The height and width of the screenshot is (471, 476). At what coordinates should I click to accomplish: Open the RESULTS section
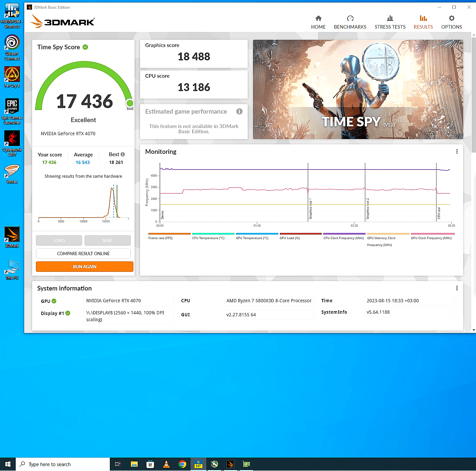423,22
